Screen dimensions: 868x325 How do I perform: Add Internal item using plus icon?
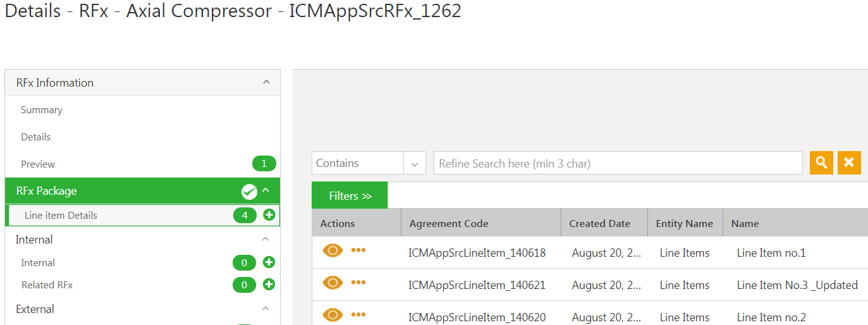tap(269, 262)
